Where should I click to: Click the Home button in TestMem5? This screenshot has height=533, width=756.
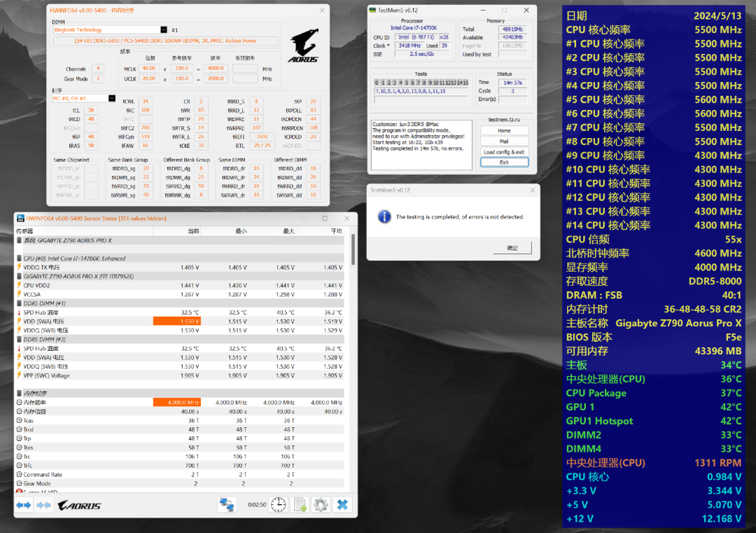[x=504, y=131]
